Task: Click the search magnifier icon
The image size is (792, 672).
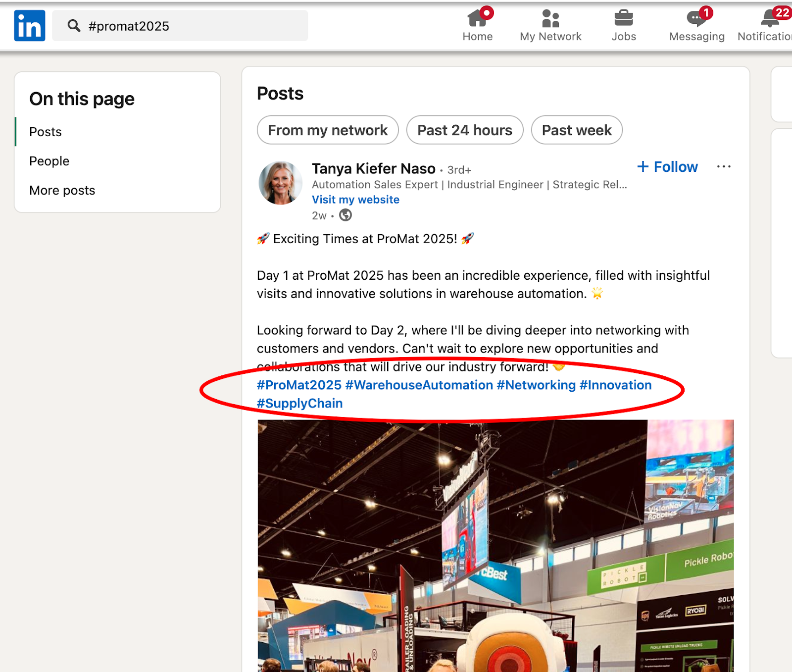Action: (x=74, y=25)
